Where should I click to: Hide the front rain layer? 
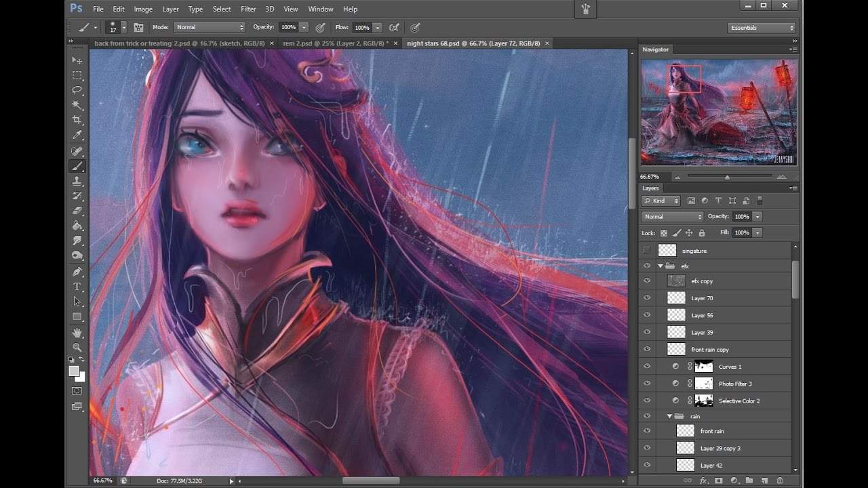point(647,430)
